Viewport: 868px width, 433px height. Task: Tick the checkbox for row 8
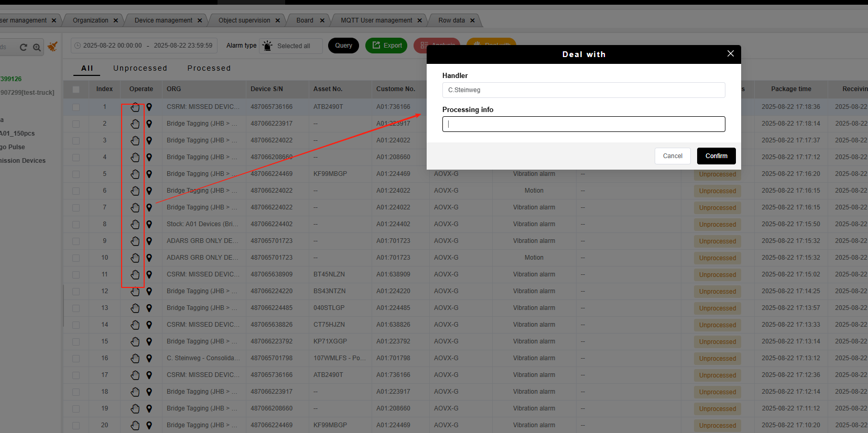(x=76, y=225)
